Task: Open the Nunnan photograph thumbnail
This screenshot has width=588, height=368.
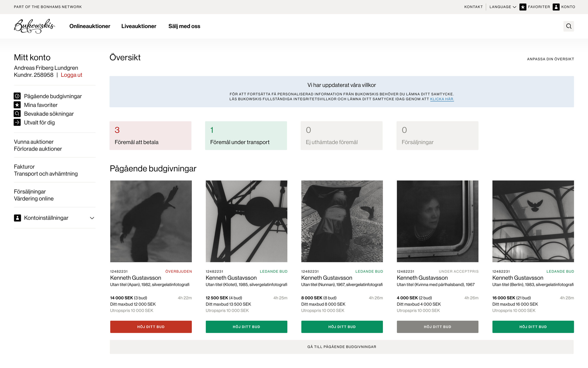Action: click(342, 221)
